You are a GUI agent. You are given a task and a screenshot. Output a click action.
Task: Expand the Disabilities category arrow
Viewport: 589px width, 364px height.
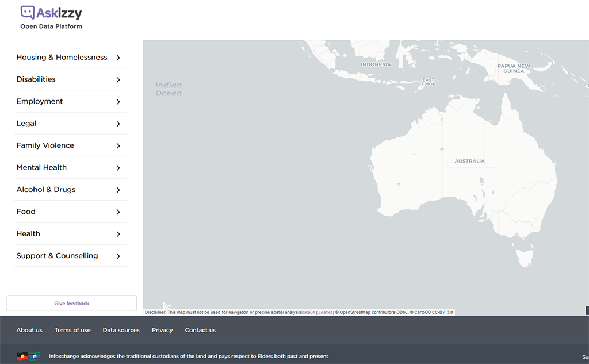click(118, 79)
